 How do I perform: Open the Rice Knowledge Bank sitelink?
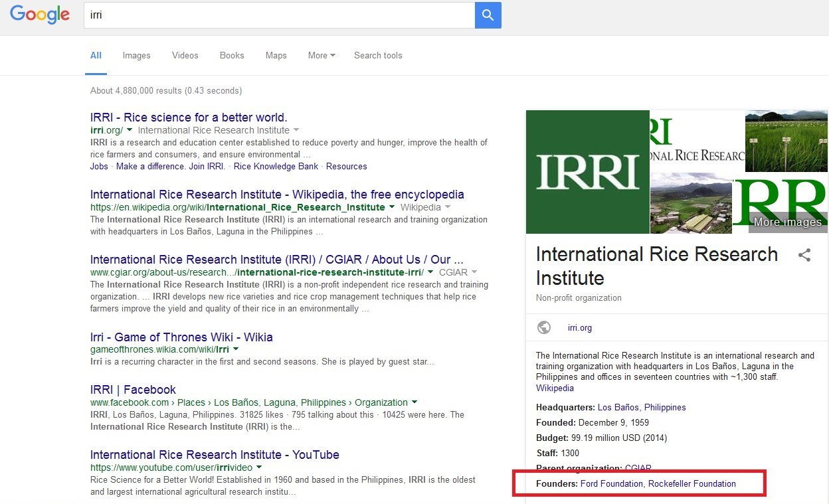276,167
